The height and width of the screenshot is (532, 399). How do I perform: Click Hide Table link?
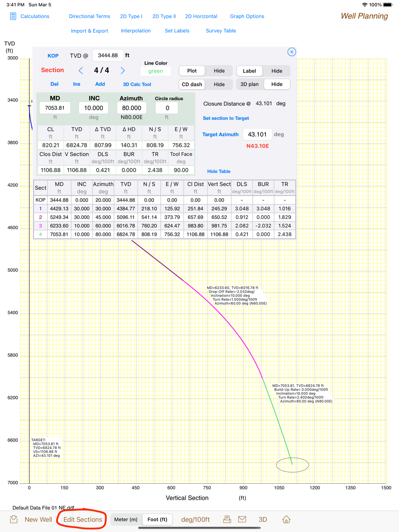coord(219,171)
